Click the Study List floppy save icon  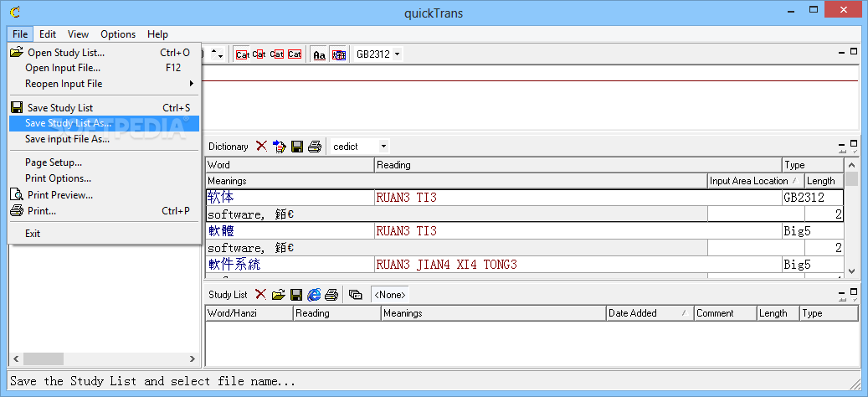point(296,295)
